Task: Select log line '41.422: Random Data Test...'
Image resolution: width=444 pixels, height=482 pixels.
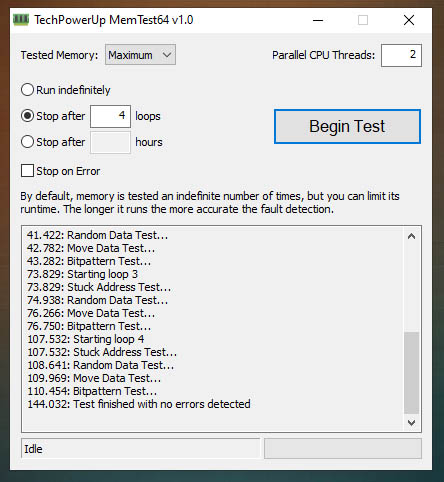Action: [97, 235]
